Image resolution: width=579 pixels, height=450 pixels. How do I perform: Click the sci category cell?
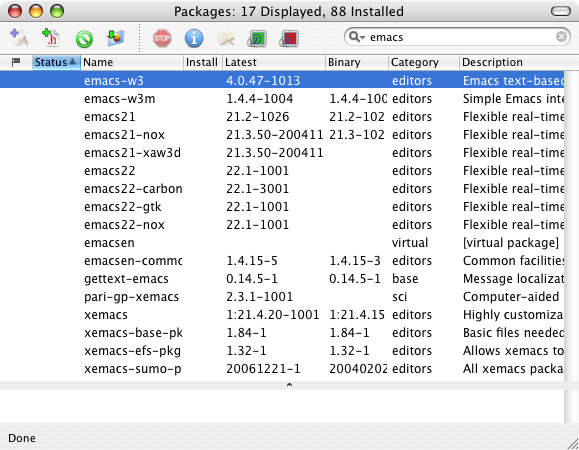(400, 297)
